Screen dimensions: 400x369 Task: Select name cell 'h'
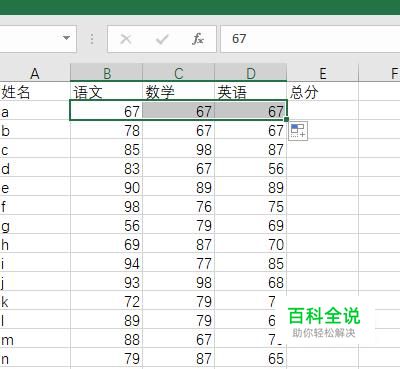click(35, 243)
